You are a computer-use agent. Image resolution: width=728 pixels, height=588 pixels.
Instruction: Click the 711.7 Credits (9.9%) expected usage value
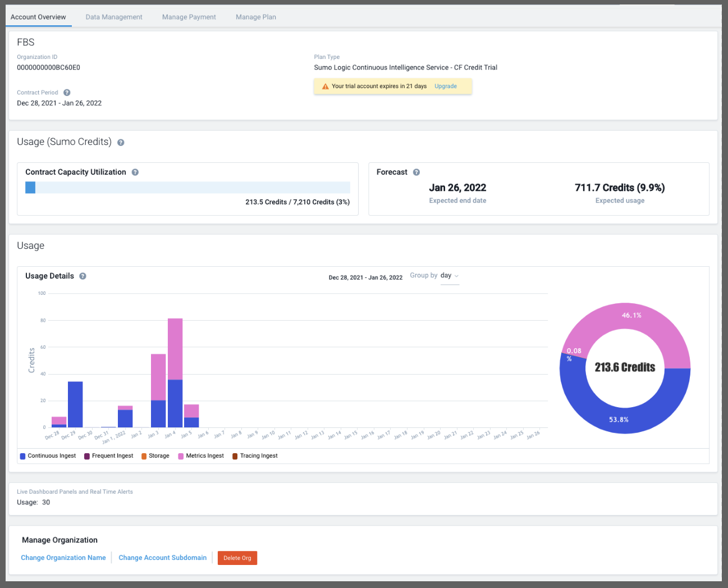coord(620,188)
